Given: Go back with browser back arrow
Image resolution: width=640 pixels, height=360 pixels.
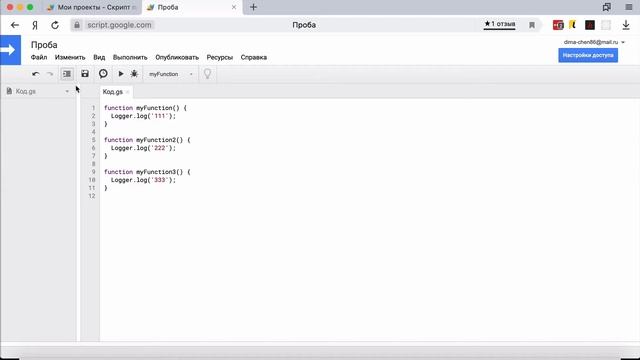Looking at the screenshot, I should 15,25.
